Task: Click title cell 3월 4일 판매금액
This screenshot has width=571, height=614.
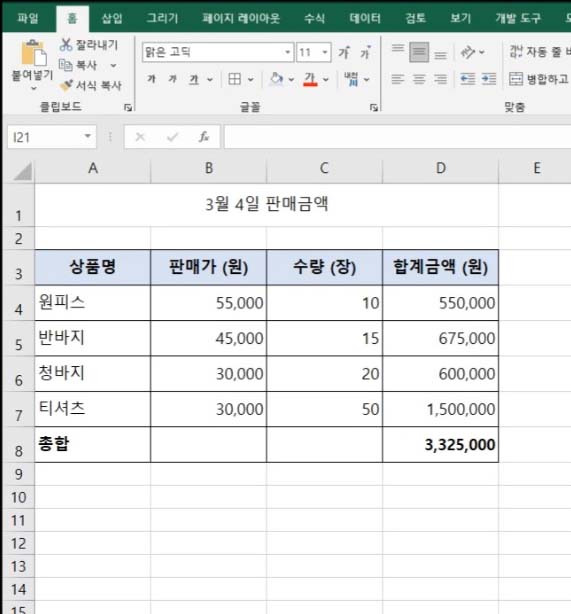Action: [x=266, y=205]
